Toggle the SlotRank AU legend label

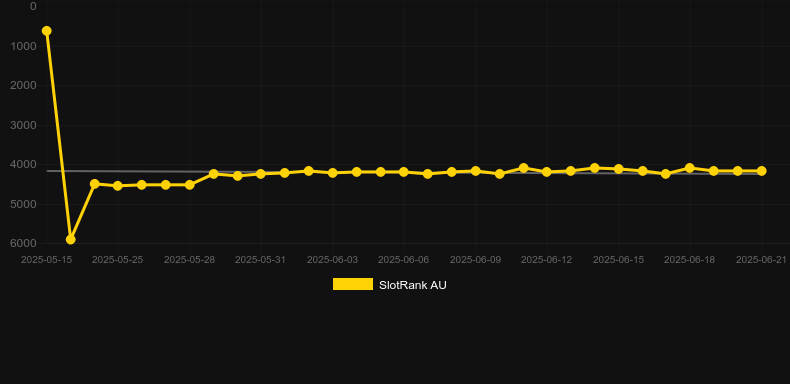413,285
